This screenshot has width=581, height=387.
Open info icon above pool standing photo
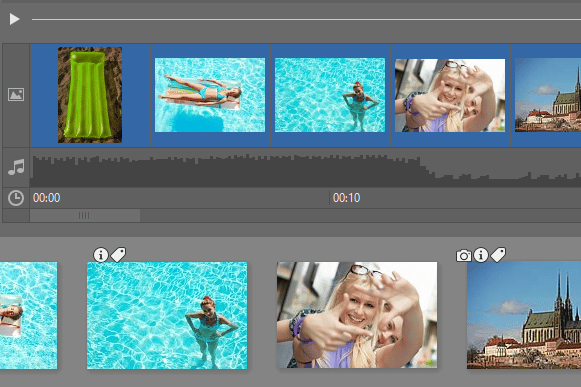(x=101, y=255)
